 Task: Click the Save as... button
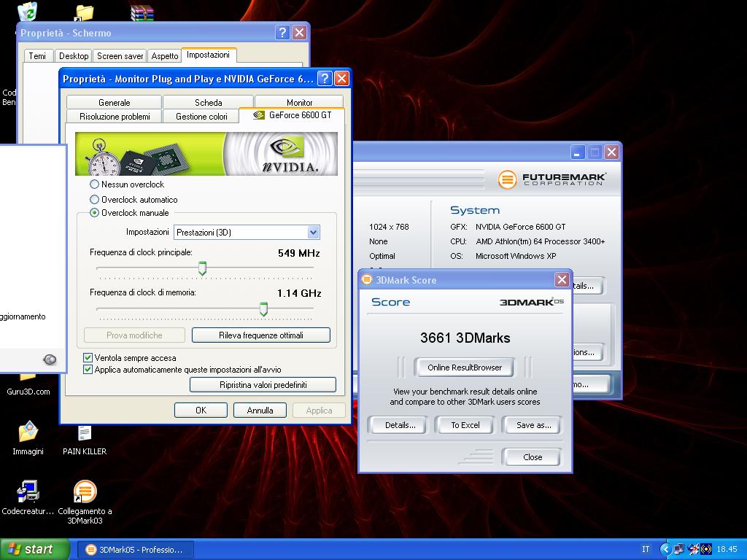(533, 425)
